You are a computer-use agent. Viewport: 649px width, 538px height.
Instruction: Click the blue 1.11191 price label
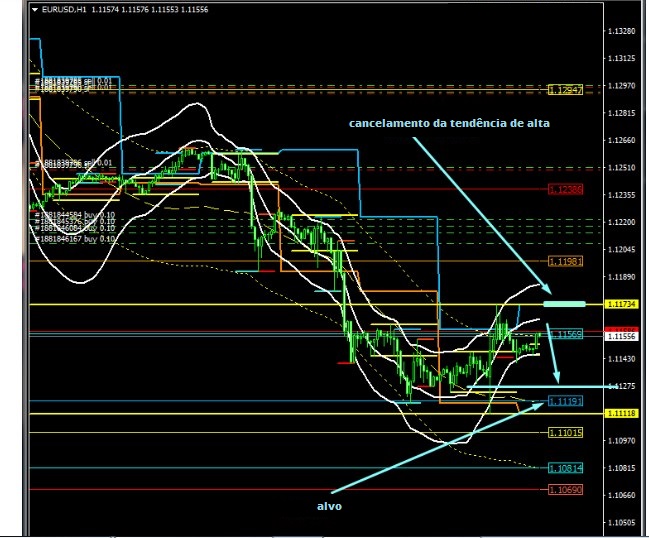[x=565, y=402]
